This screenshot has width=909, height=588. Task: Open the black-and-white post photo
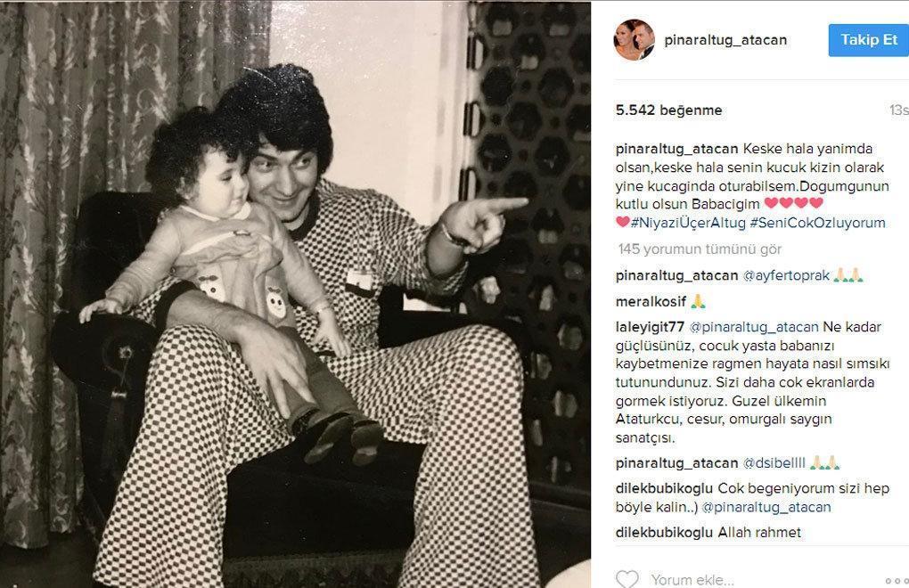(296, 294)
